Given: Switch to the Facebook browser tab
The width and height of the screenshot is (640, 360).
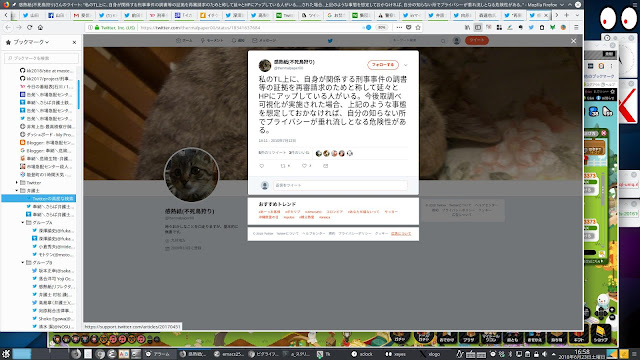Looking at the screenshot, I should [x=56, y=15].
